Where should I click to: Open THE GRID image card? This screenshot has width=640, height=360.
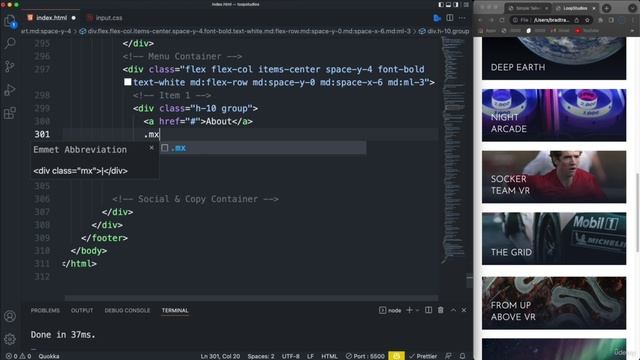(x=554, y=238)
